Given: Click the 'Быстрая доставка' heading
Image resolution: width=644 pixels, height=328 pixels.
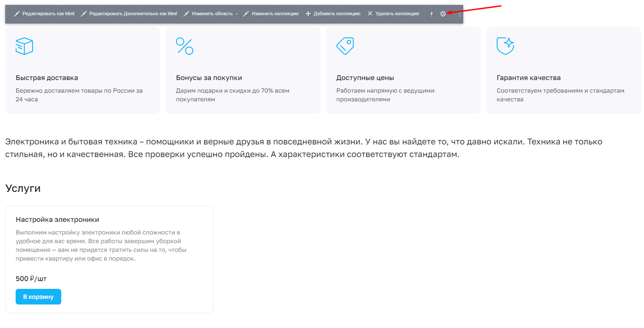Looking at the screenshot, I should [47, 78].
